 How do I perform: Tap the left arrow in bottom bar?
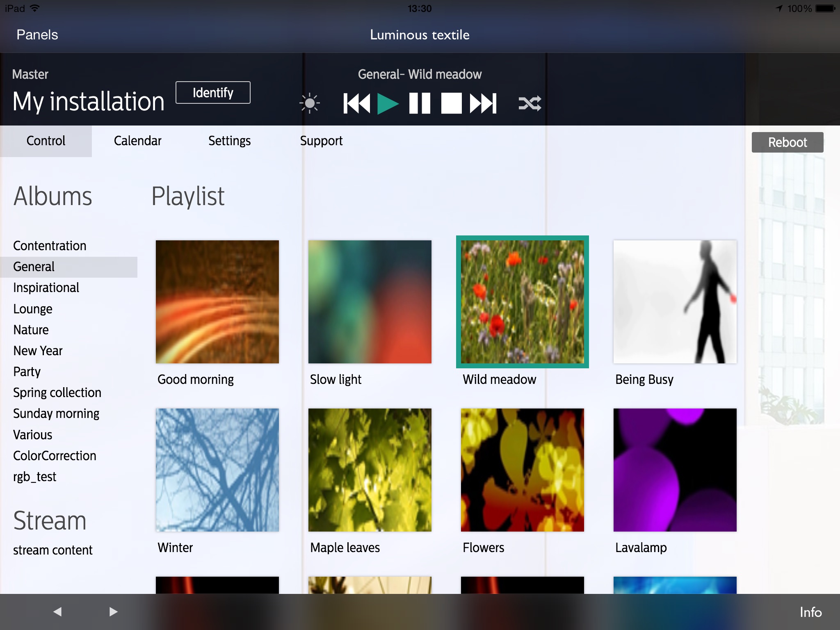coord(57,612)
